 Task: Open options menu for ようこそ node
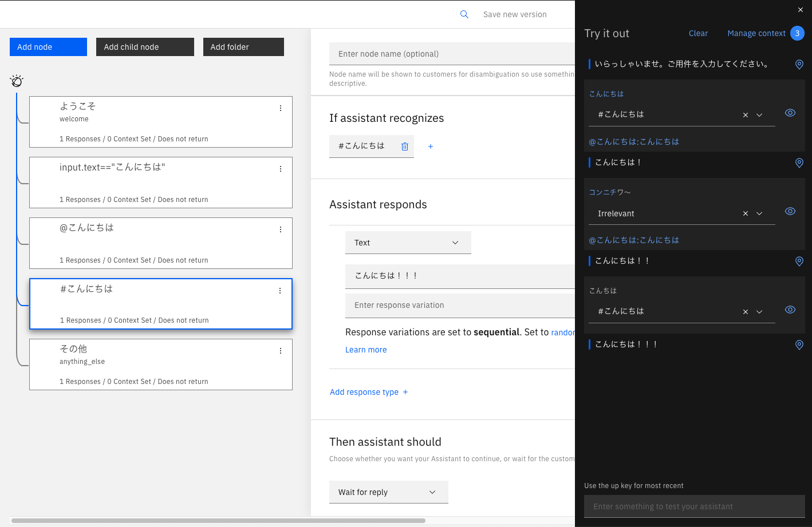click(x=281, y=108)
